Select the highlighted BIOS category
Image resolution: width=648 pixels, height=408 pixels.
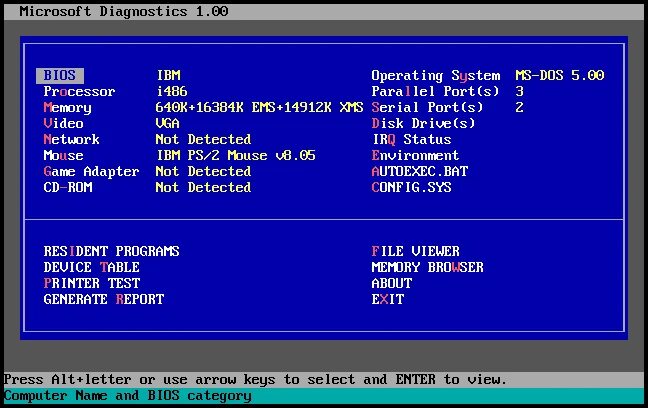[x=60, y=76]
